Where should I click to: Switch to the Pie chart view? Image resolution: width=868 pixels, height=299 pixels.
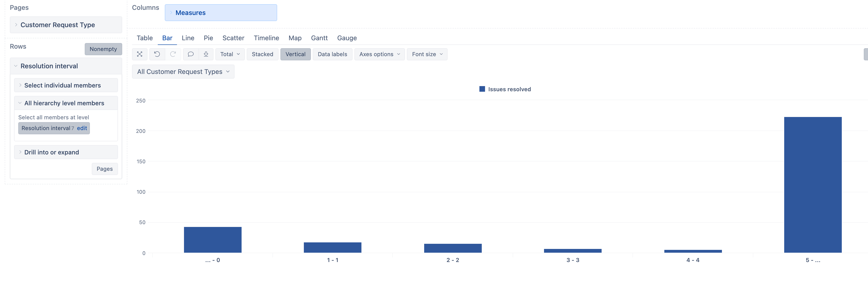208,38
